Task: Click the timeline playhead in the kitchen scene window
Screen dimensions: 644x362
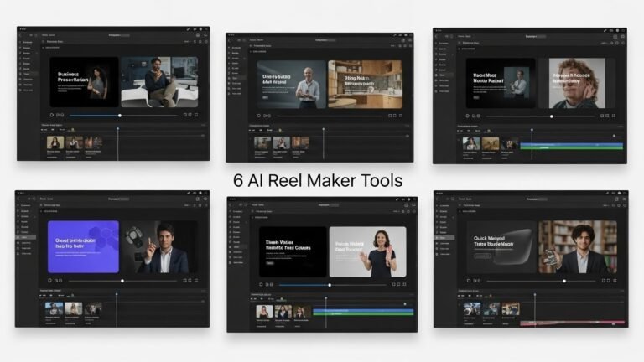Action: click(323, 129)
